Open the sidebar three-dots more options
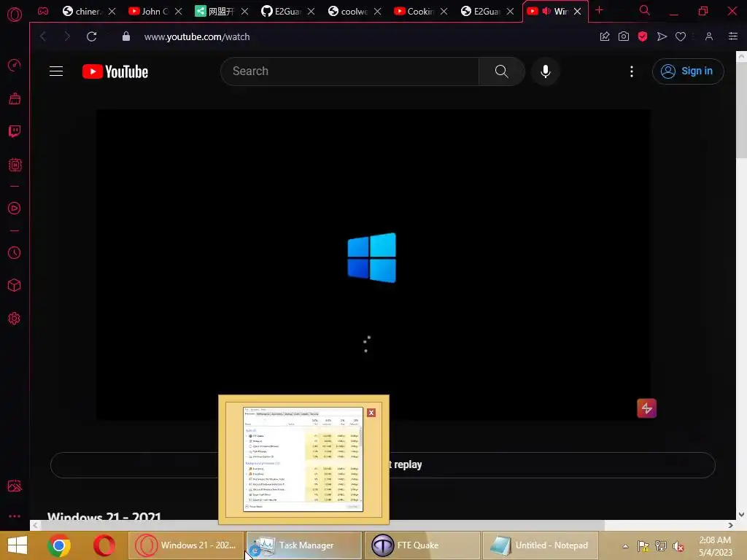 [15, 516]
